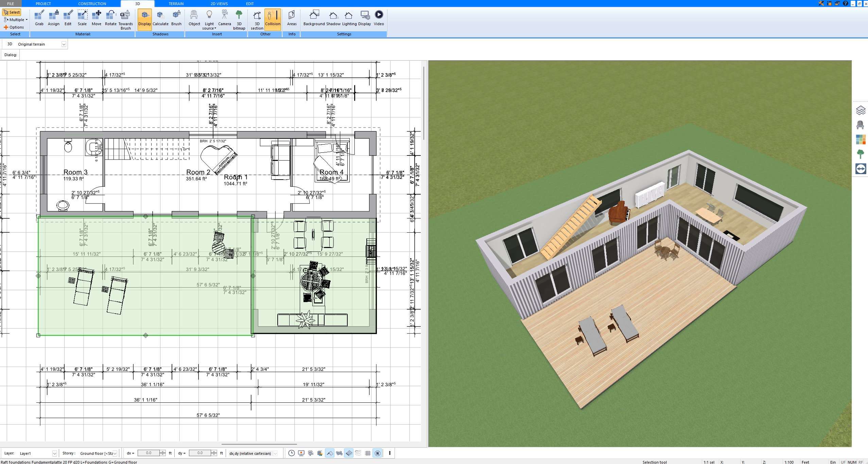Screen dimensions: 868x464
Task: Open the Areas info tool
Action: click(292, 18)
